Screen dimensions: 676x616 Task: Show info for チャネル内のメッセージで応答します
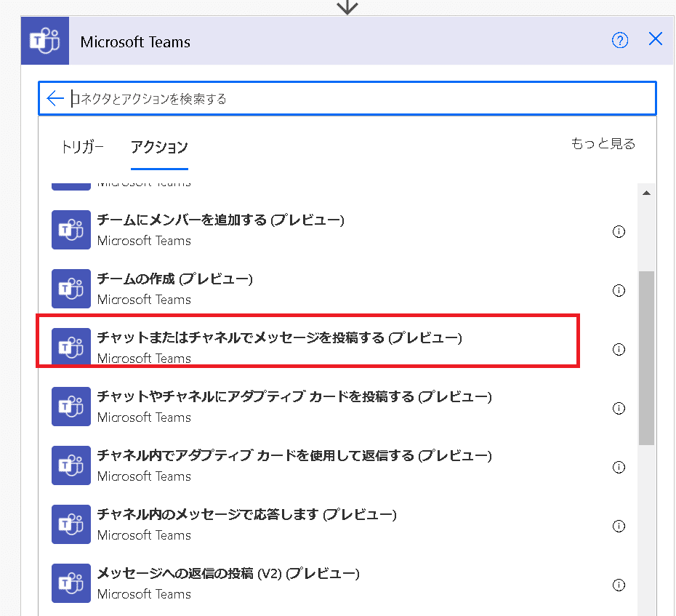click(619, 526)
